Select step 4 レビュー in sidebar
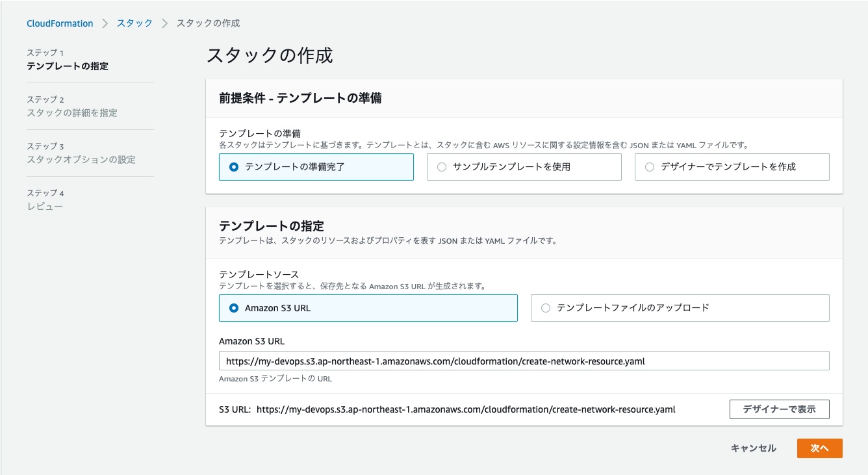 [45, 207]
